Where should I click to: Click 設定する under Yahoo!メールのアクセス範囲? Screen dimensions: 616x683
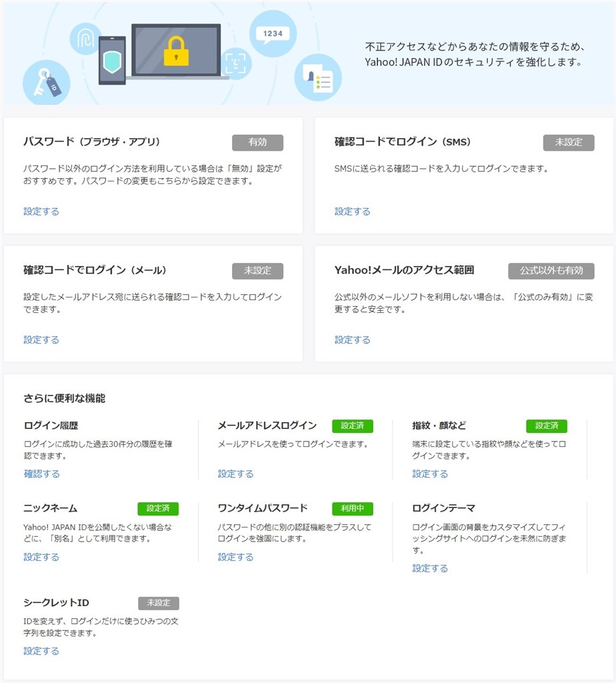(351, 339)
